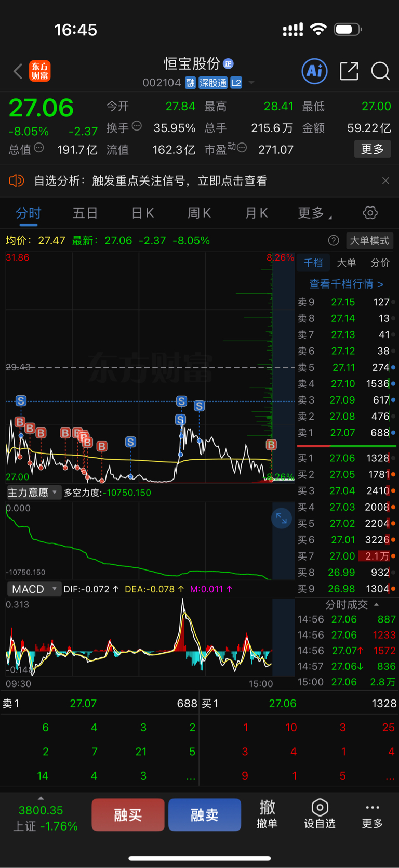
Task: Tap the help question mark icon
Action: pos(334,240)
